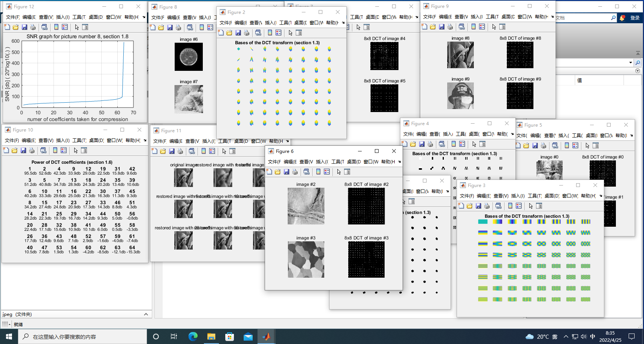Open Property Inspector icon in Figure 6
Viewport: 644px width, 344px height.
pyautogui.click(x=347, y=172)
